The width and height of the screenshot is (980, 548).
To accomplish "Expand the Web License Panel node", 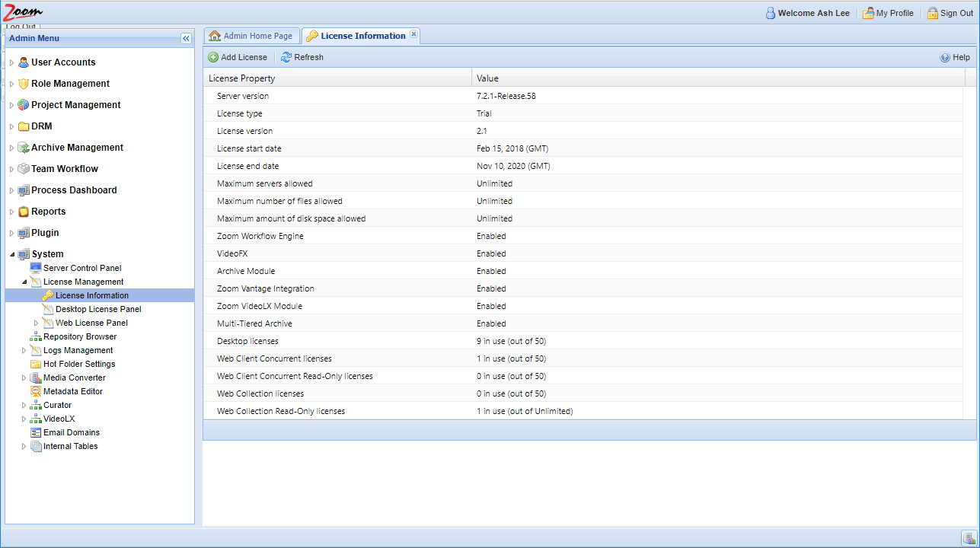I will coord(36,323).
